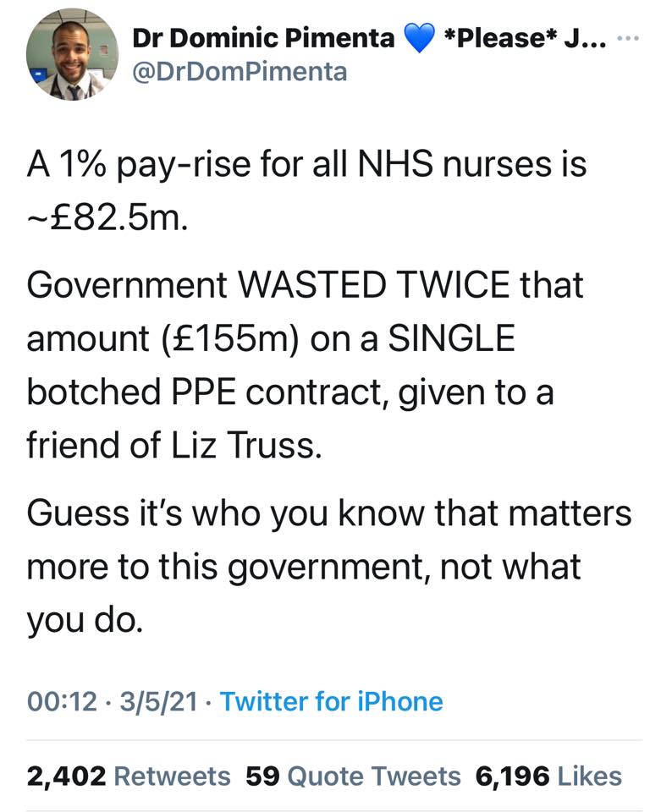Open the Twitter for iPhone source link
Image resolution: width=650 pixels, height=812 pixels.
click(331, 701)
